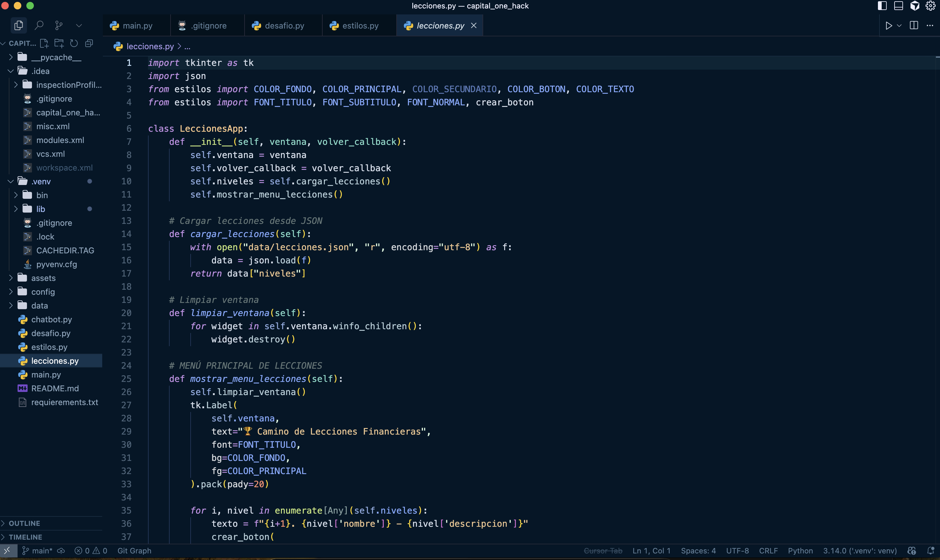This screenshot has width=940, height=560.
Task: Click Git Graph in status bar
Action: point(134,551)
